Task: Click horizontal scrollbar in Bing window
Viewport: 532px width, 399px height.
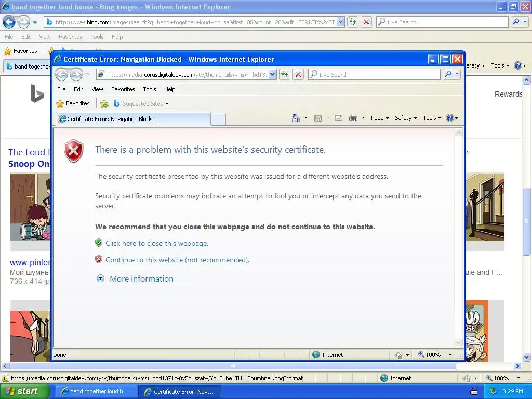Action: coord(233,366)
